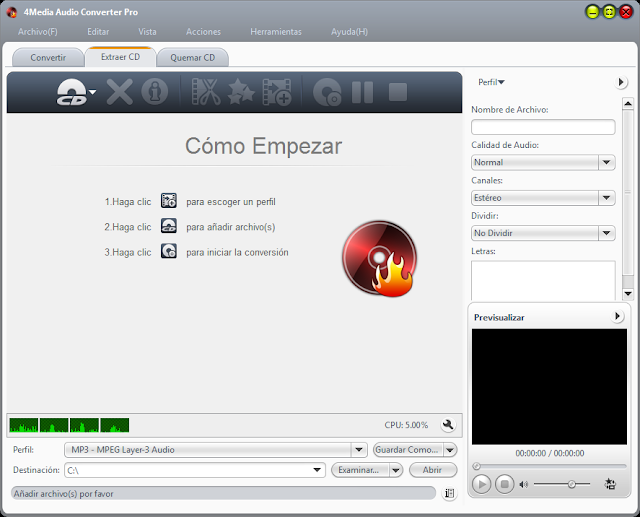The height and width of the screenshot is (517, 640).
Task: Click the add CD icon in step 2
Action: (169, 226)
